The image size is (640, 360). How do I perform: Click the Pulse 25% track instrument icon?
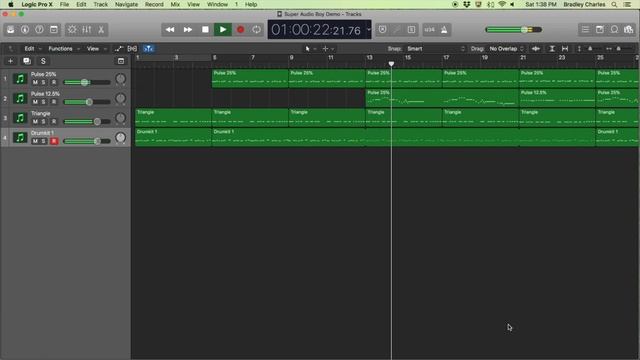click(20, 78)
